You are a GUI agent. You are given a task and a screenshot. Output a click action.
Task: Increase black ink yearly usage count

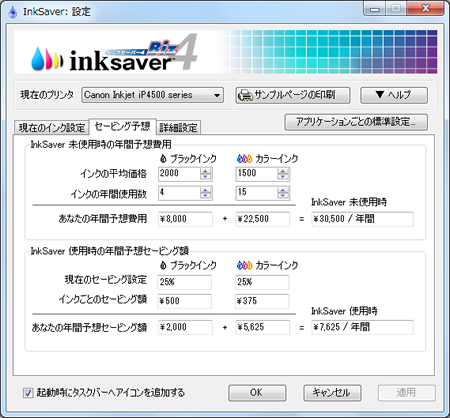point(206,190)
